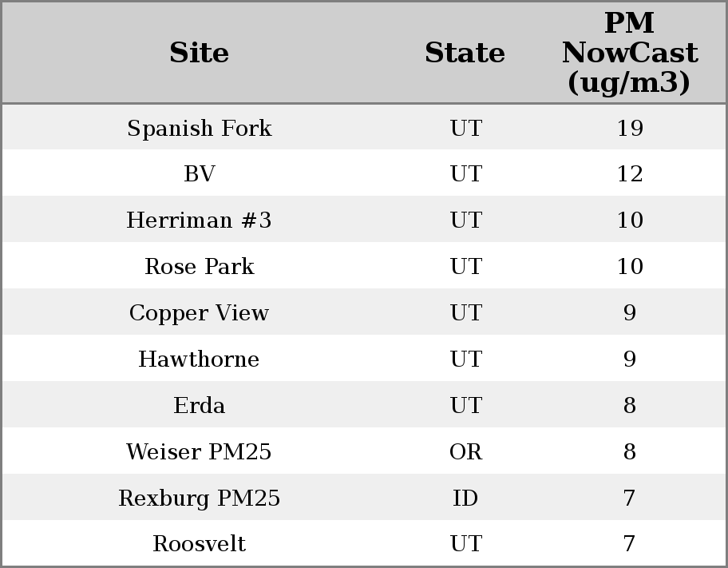The width and height of the screenshot is (728, 568).
Task: Select the BV site cell
Action: [200, 174]
